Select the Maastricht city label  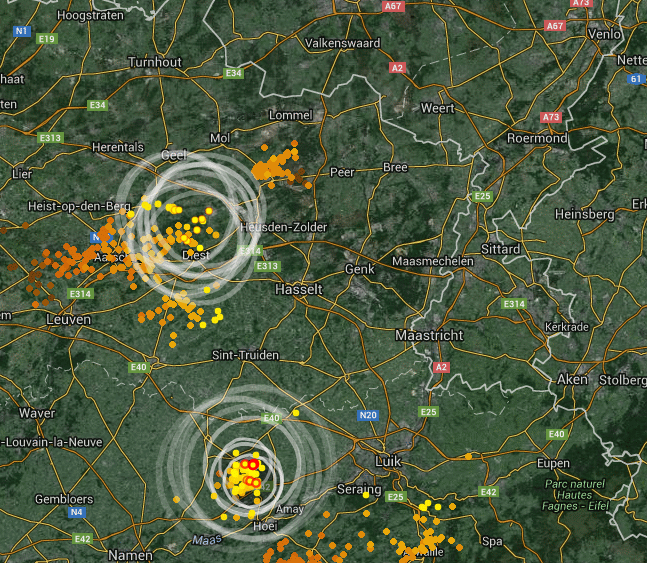point(429,335)
